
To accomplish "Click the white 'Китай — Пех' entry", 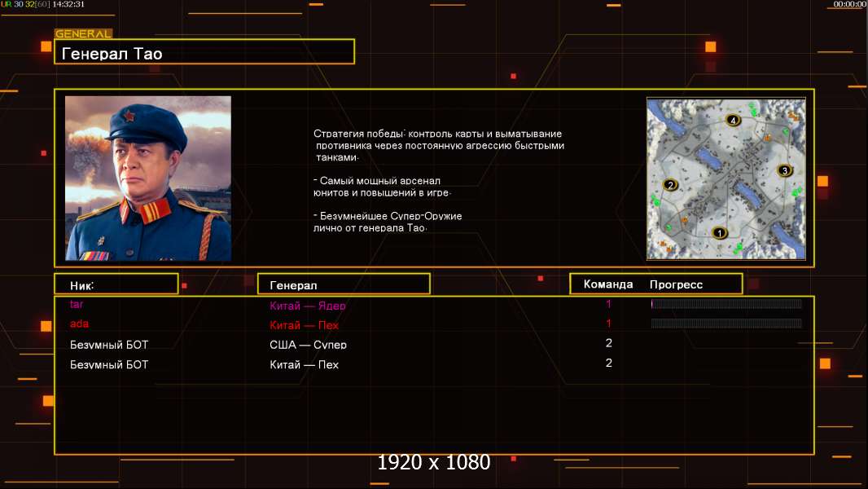I will (x=304, y=364).
